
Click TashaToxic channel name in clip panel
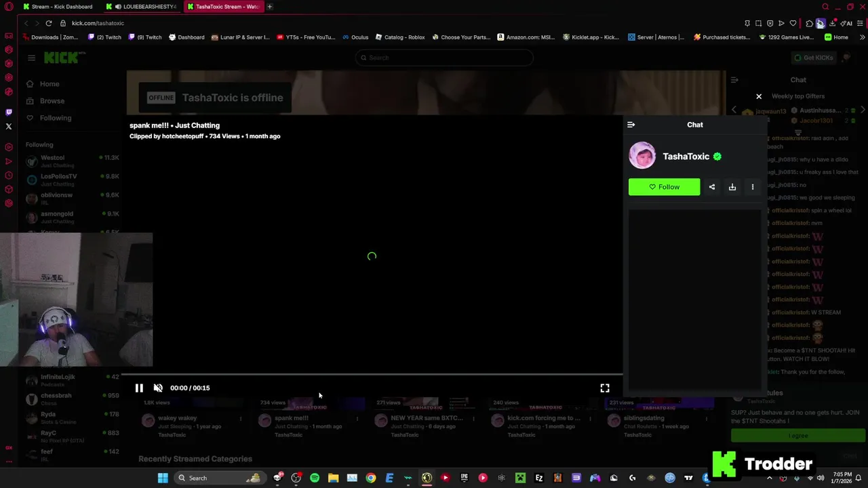pos(686,157)
